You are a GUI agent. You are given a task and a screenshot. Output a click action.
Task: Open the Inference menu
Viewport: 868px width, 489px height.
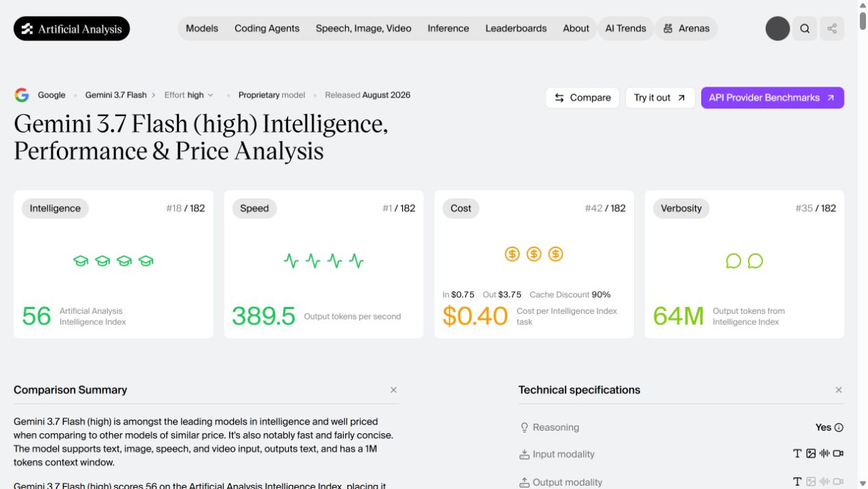(x=448, y=29)
